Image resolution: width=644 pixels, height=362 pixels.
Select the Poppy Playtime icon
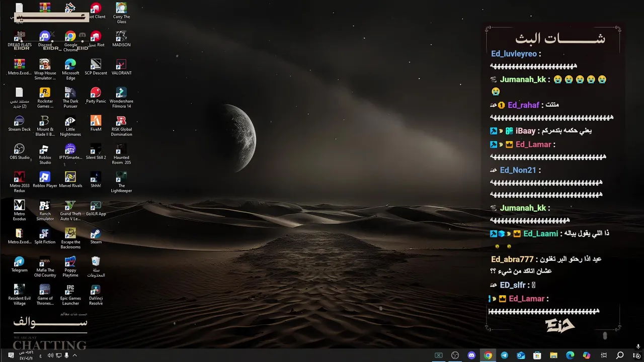coord(70,267)
